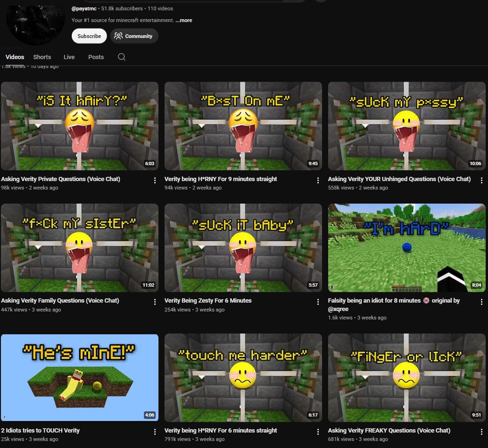The width and height of the screenshot is (488, 448).
Task: Open the "FiNgEr or lIcK" video thumbnail
Action: tap(406, 378)
